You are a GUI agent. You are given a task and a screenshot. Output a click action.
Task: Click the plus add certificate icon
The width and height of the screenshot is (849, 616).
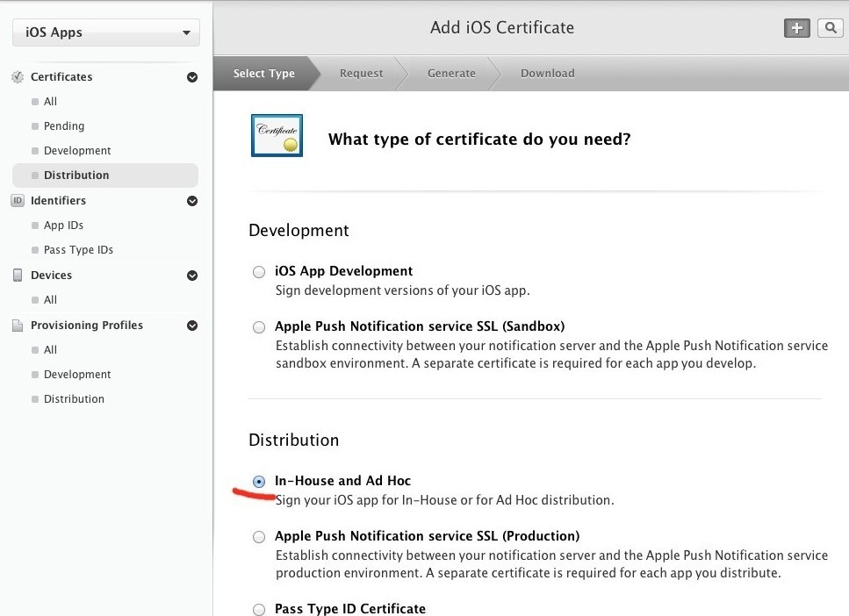796,28
